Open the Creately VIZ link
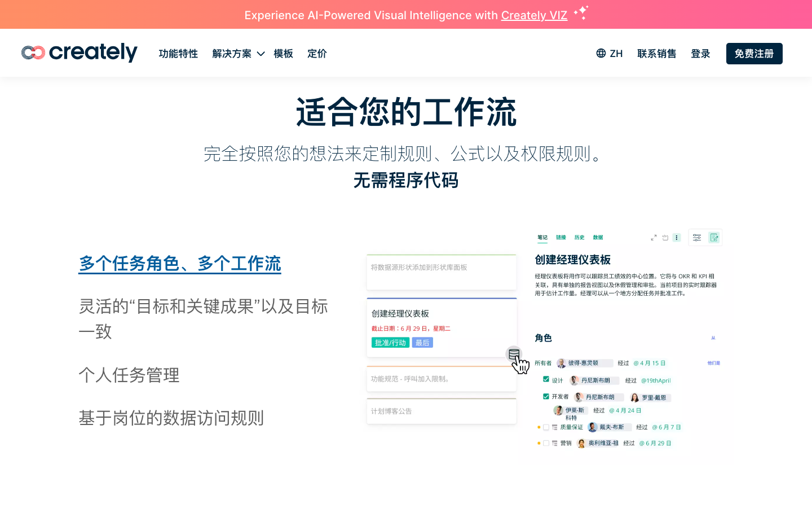 tap(534, 15)
